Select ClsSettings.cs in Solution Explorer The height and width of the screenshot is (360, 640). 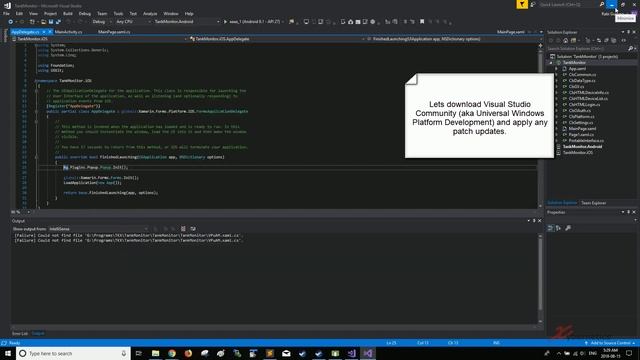[x=581, y=122]
